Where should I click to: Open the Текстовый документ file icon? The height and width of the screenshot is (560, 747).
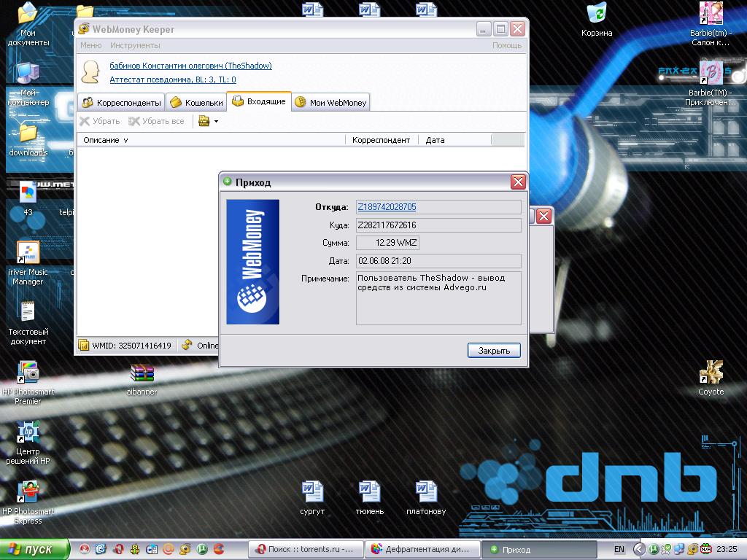tap(28, 323)
